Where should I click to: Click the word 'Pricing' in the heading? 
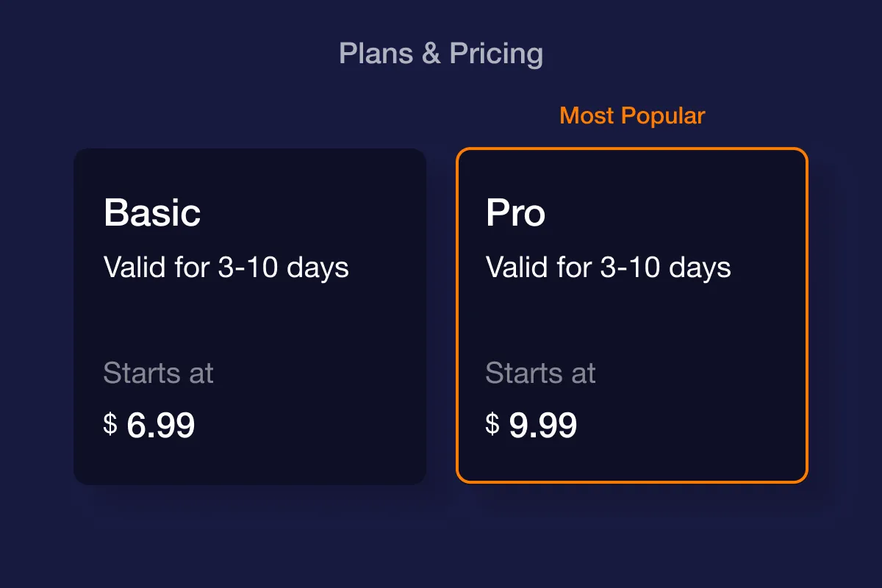tap(496, 54)
